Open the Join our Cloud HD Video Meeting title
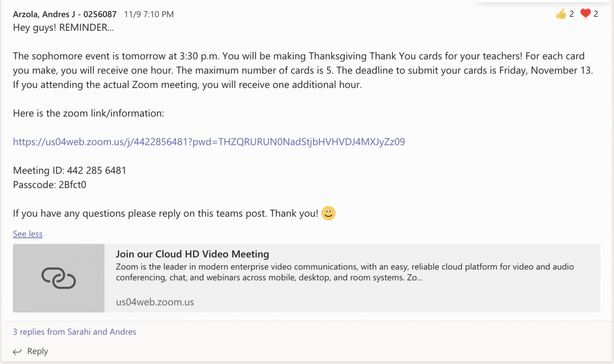This screenshot has width=614, height=364. click(x=192, y=254)
